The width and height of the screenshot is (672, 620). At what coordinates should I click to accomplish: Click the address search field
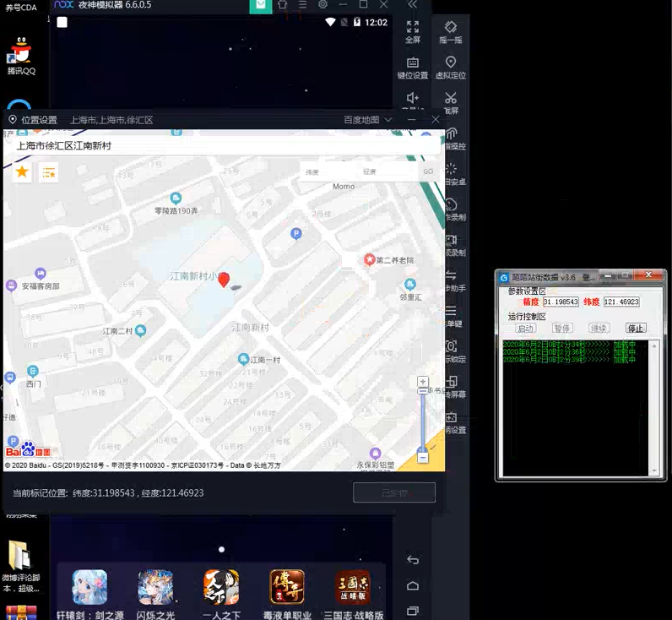click(224, 145)
